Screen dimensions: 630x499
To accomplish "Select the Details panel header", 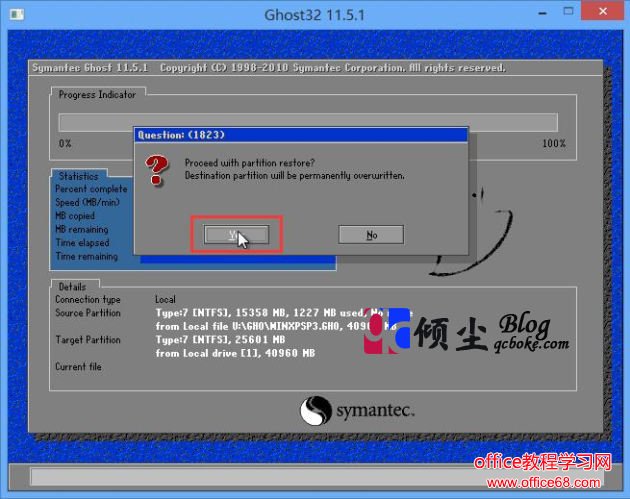I will pyautogui.click(x=72, y=286).
